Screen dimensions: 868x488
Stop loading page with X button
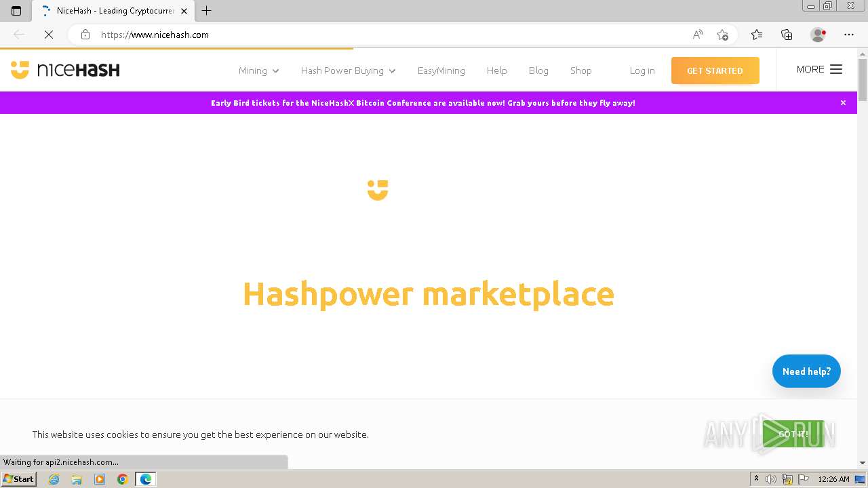(x=49, y=35)
